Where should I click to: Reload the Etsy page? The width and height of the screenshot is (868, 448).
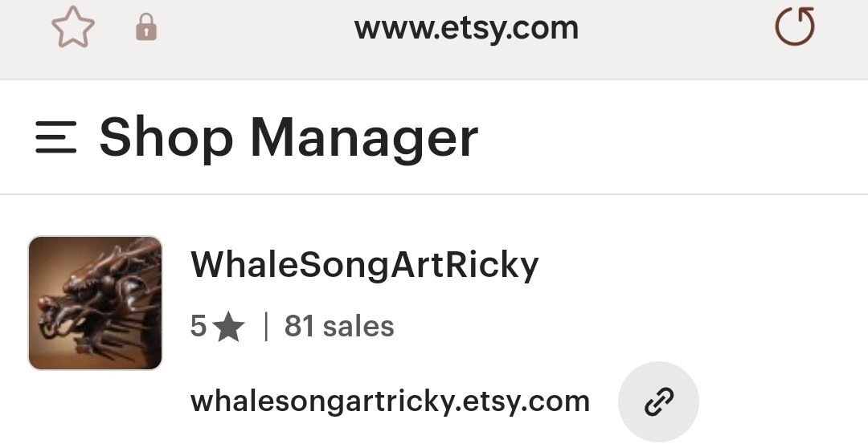(794, 28)
